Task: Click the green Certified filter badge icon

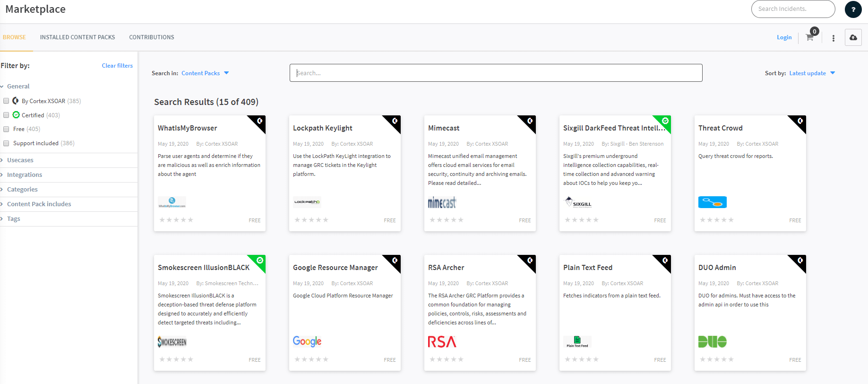Action: click(16, 115)
